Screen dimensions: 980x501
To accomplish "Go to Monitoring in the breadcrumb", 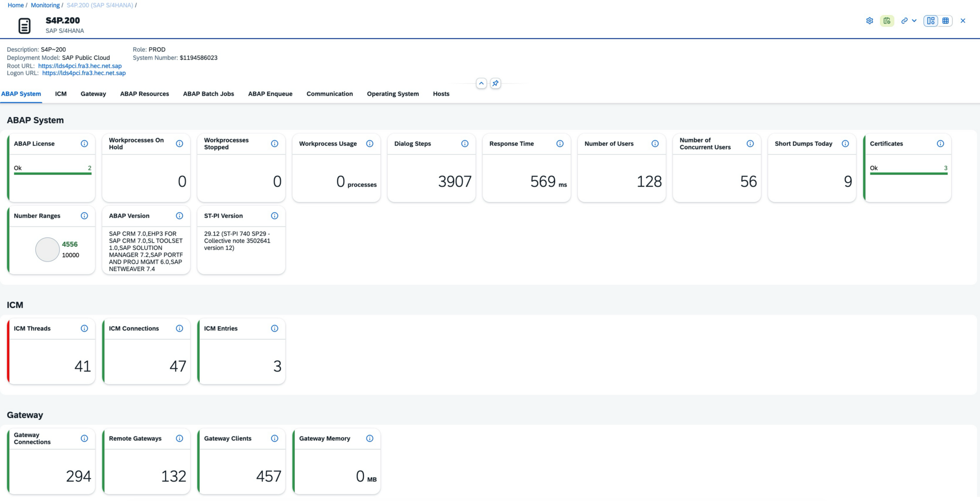I will coord(45,5).
